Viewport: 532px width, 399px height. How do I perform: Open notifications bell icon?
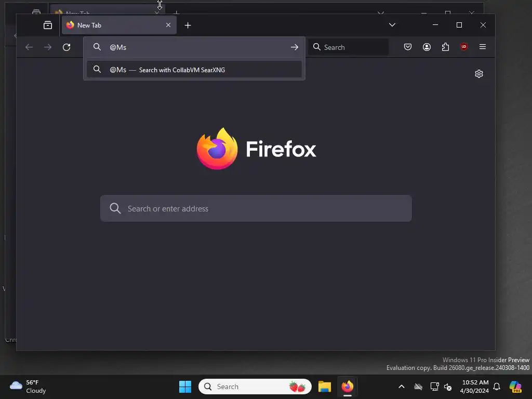click(497, 387)
